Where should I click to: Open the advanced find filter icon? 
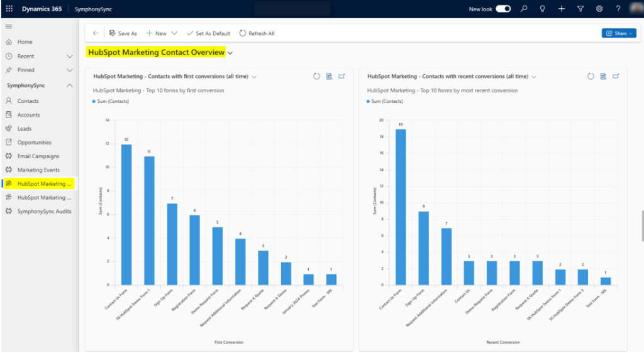580,9
